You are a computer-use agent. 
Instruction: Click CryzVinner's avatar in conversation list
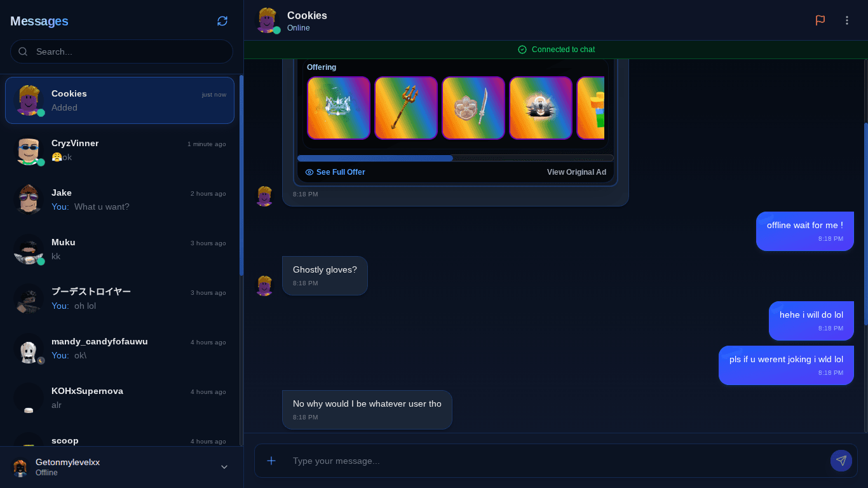coord(29,151)
